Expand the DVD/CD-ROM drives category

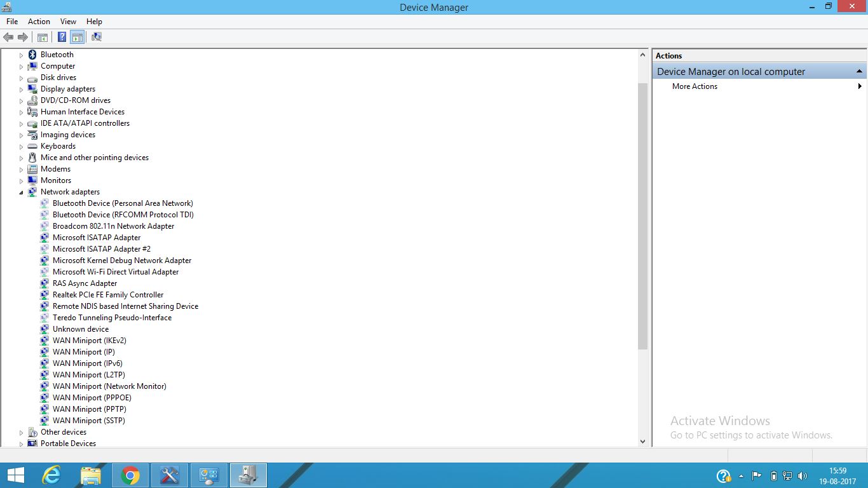pos(21,101)
